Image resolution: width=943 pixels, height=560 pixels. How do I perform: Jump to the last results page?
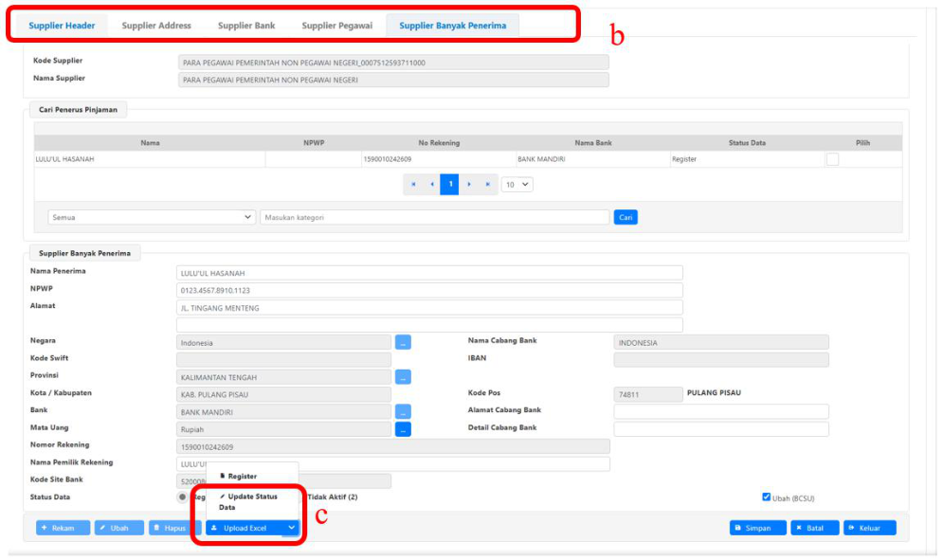488,185
